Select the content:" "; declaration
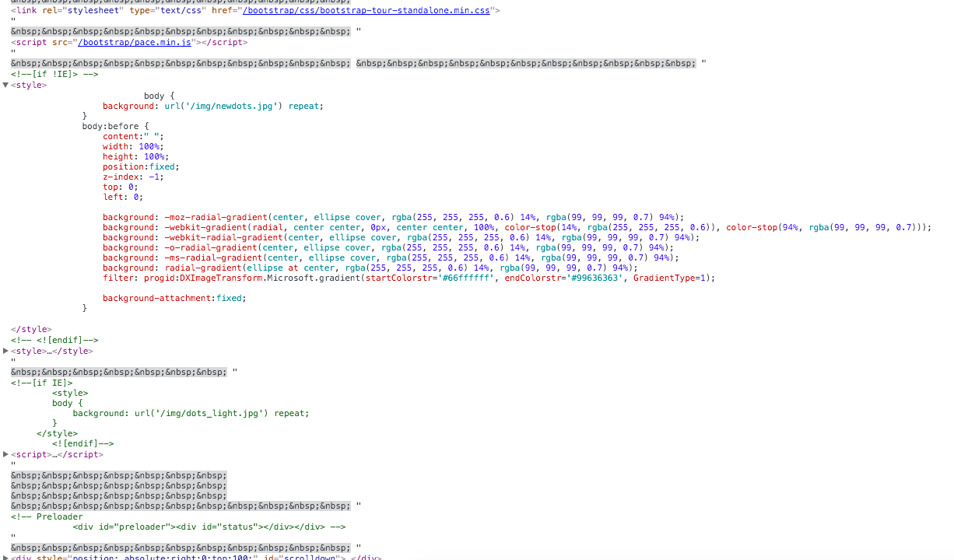The width and height of the screenshot is (954, 560). pos(133,136)
